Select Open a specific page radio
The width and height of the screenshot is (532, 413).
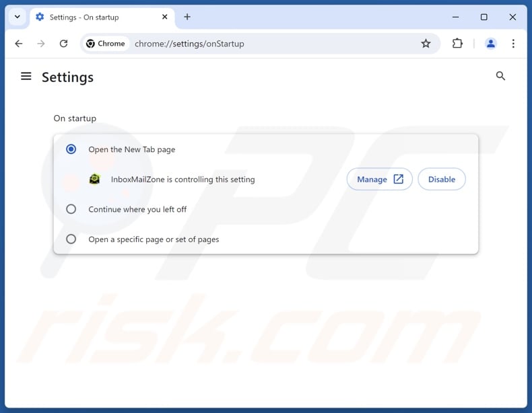point(71,239)
